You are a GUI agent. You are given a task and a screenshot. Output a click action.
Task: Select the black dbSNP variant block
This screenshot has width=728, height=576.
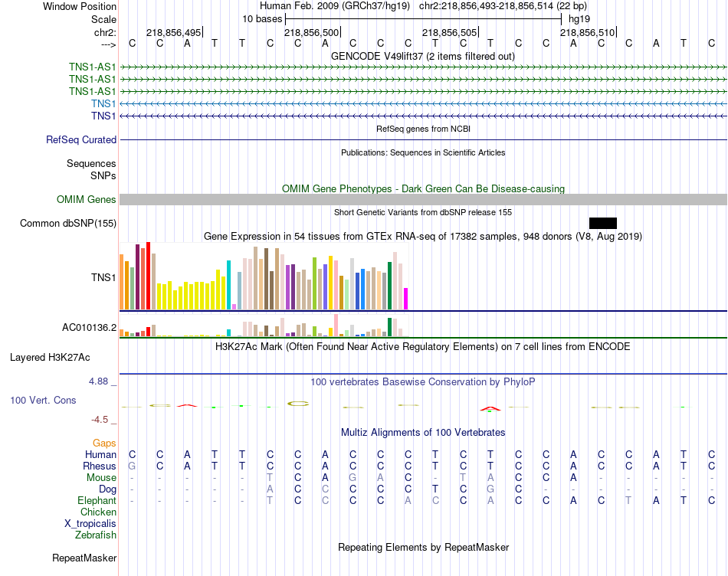click(602, 223)
